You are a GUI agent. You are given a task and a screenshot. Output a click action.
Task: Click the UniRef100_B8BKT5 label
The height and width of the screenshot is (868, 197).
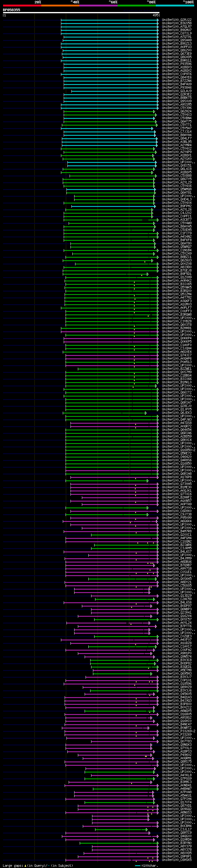point(177,98)
